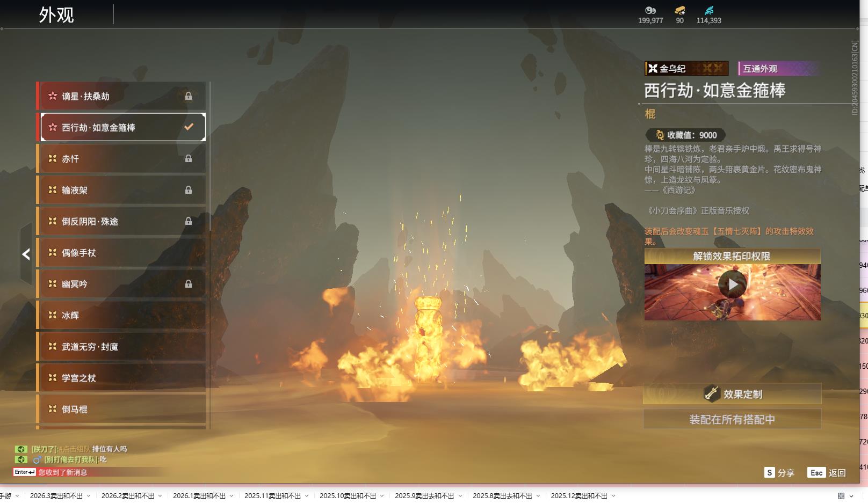This screenshot has height=504, width=868.
Task: Switch to 2025.10卖出和不出 sheet tab
Action: [348, 496]
